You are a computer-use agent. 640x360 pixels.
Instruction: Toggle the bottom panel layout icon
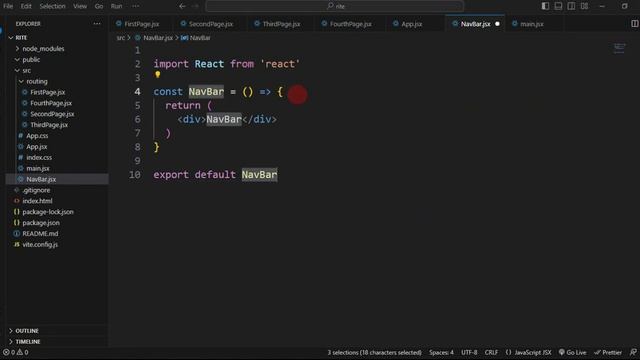tap(558, 6)
